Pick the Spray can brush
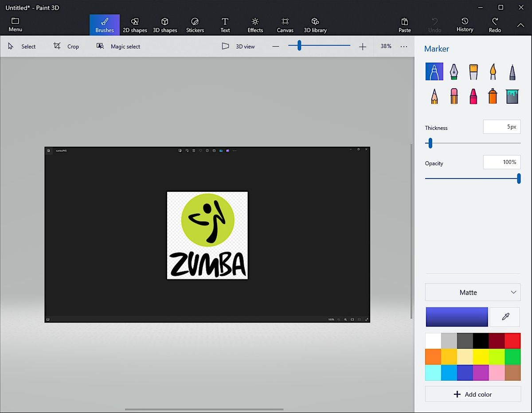This screenshot has width=532, height=413. click(x=493, y=96)
